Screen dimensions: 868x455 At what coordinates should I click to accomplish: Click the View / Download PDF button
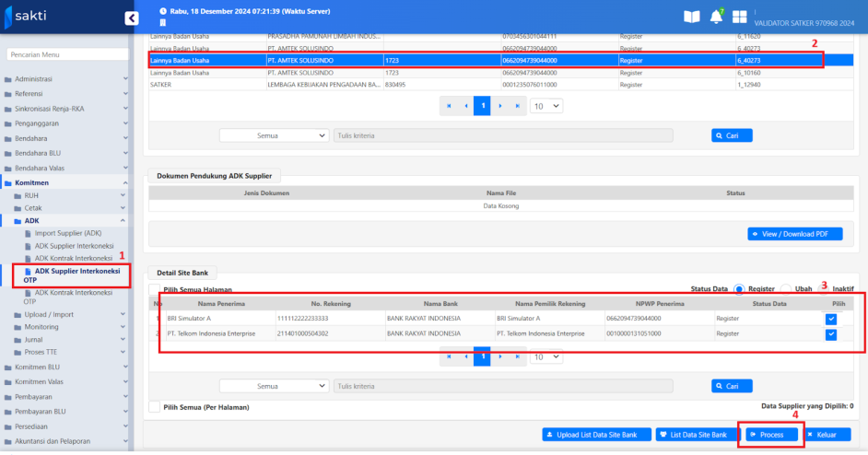794,234
